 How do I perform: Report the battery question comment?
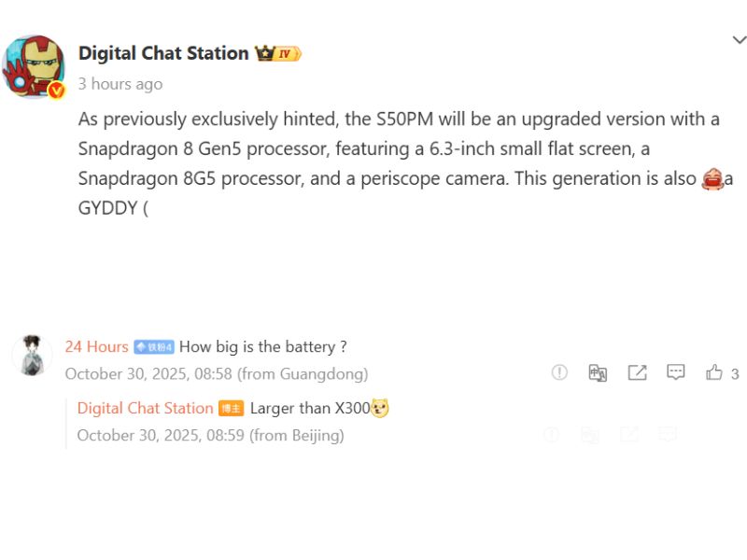click(559, 372)
